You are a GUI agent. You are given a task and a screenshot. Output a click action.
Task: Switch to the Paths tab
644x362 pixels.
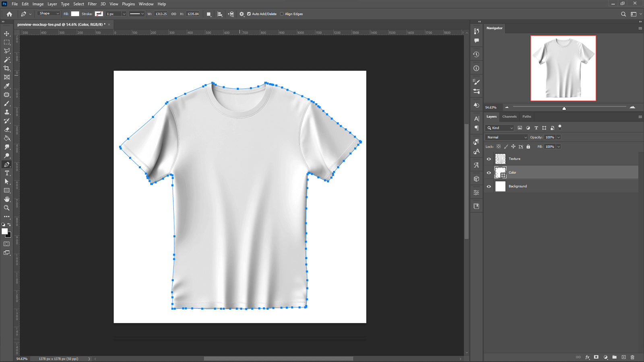coord(526,117)
